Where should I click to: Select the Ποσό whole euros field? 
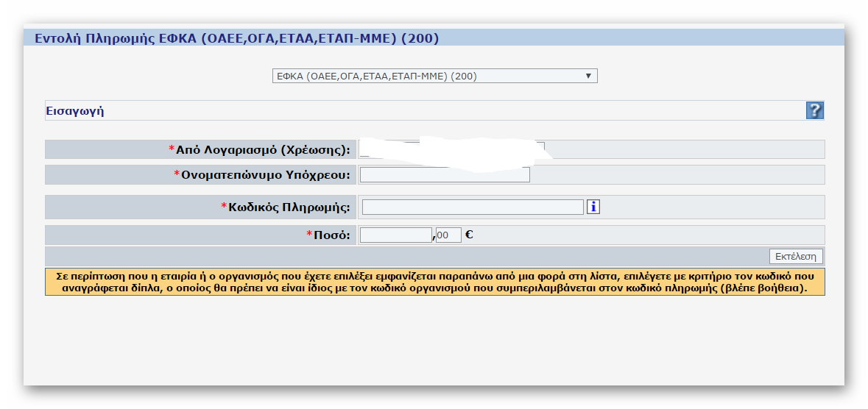click(395, 235)
